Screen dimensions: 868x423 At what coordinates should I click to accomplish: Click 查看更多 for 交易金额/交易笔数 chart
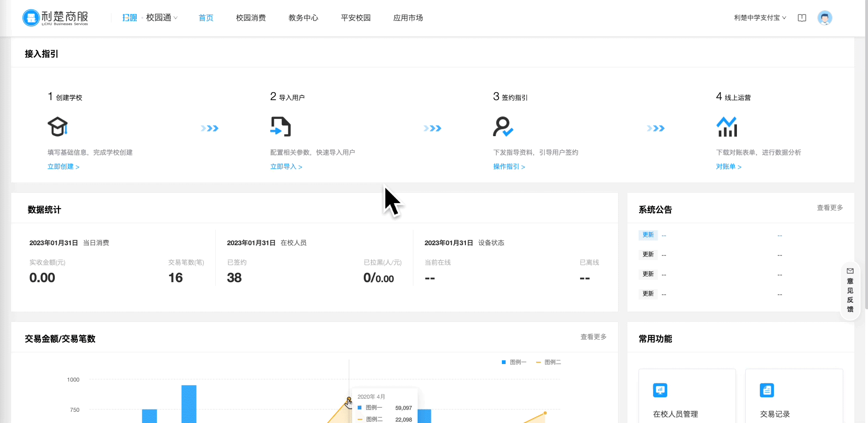pos(593,337)
